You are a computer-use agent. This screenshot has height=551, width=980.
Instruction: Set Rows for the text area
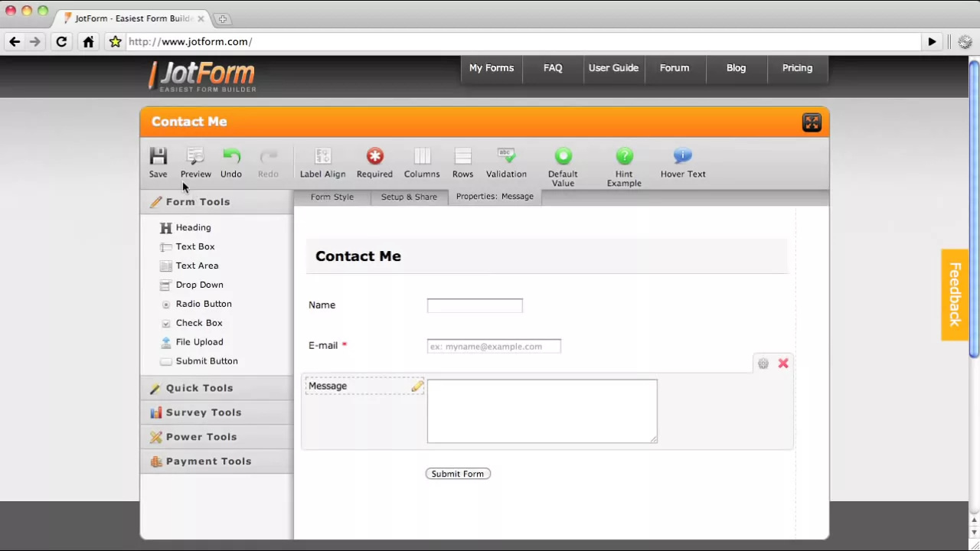pos(462,163)
